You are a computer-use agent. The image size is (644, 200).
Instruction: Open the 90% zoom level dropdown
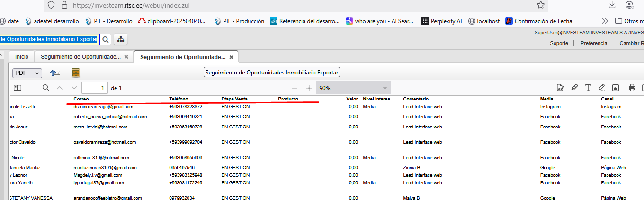pyautogui.click(x=353, y=88)
